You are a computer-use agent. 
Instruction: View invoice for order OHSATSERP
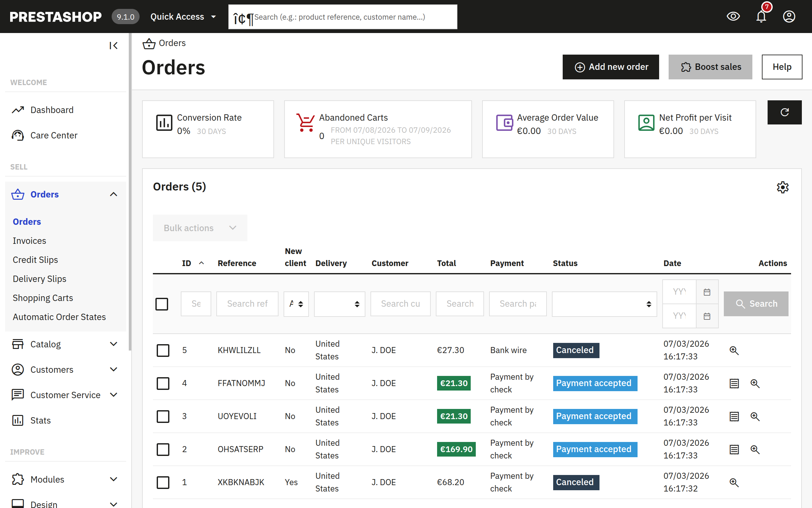[734, 450]
